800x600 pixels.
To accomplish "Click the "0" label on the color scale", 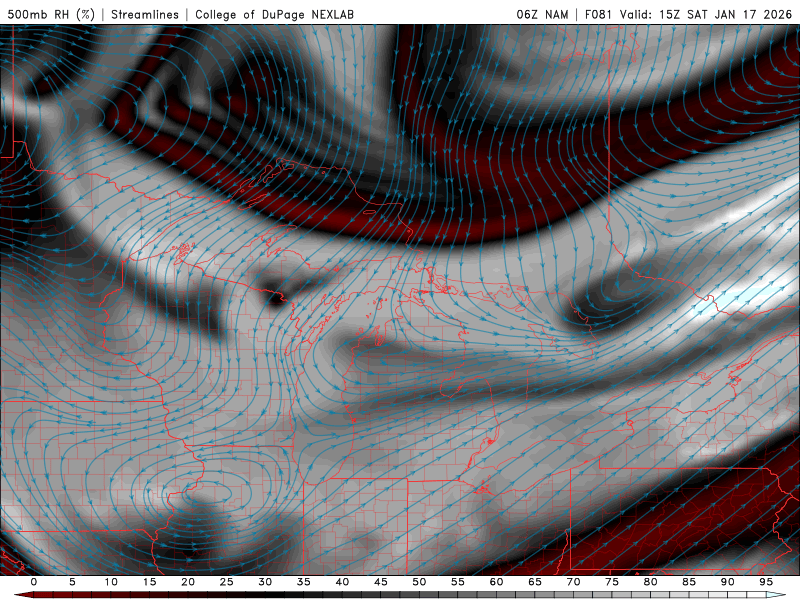I will pyautogui.click(x=34, y=582).
